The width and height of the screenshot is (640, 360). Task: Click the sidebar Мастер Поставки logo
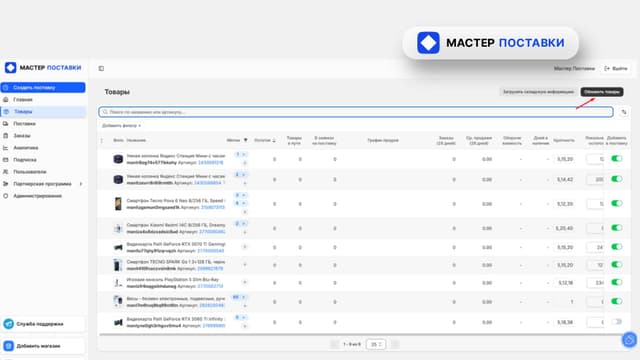click(x=43, y=67)
